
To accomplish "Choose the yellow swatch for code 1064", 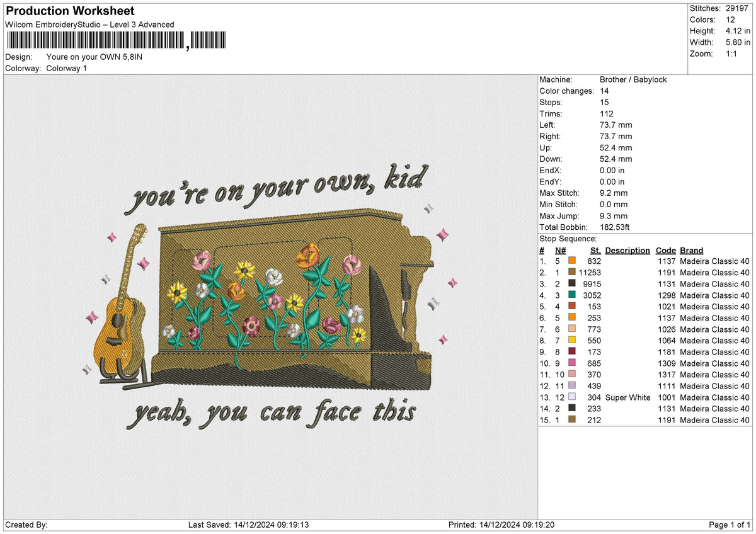I will (x=572, y=340).
